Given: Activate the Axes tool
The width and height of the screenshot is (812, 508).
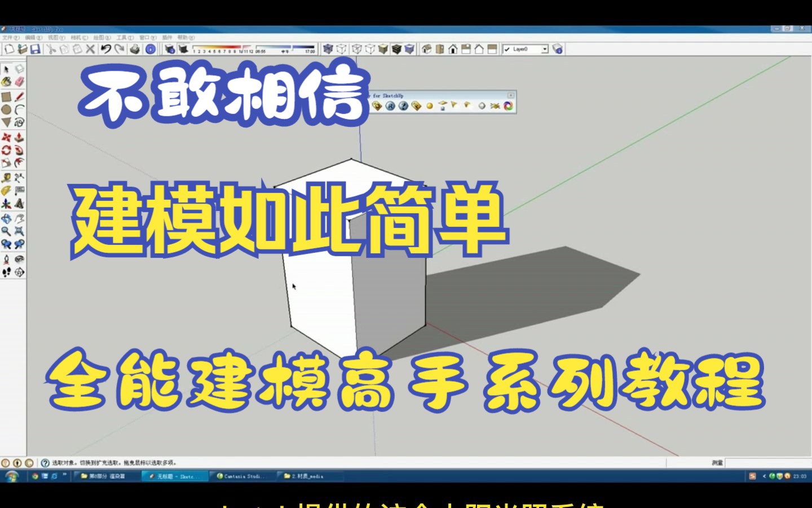Looking at the screenshot, I should 6,204.
